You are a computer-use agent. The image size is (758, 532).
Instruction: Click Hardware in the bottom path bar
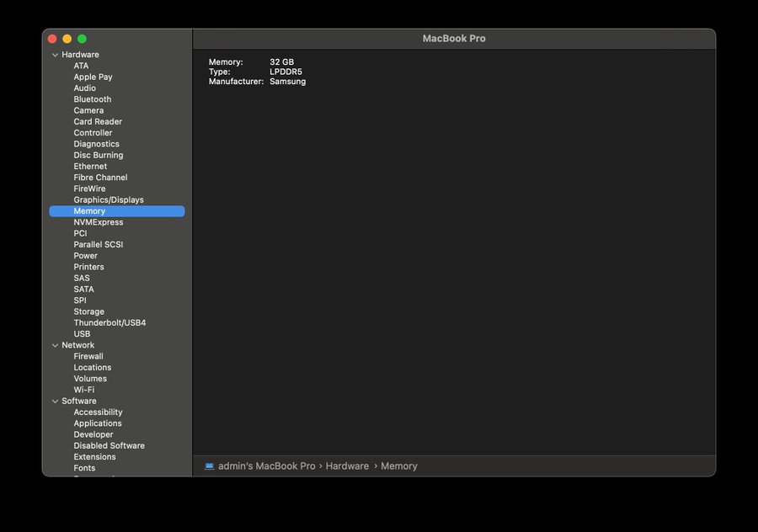pos(347,466)
